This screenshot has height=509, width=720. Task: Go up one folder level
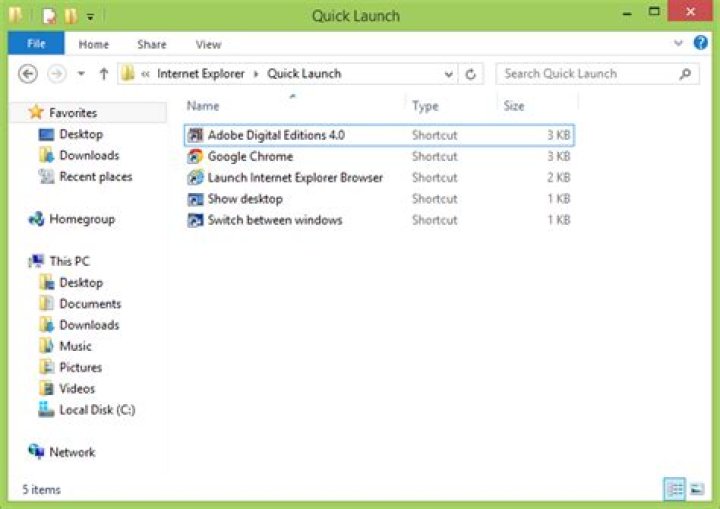[x=104, y=74]
